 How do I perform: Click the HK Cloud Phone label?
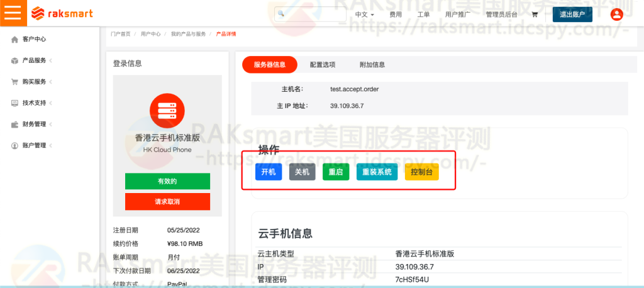coord(167,150)
